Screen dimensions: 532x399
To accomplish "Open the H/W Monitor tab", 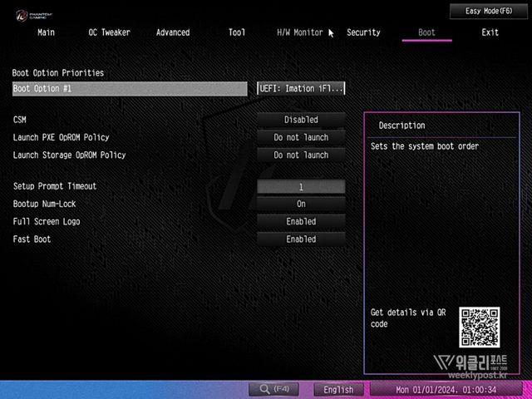I will point(299,32).
